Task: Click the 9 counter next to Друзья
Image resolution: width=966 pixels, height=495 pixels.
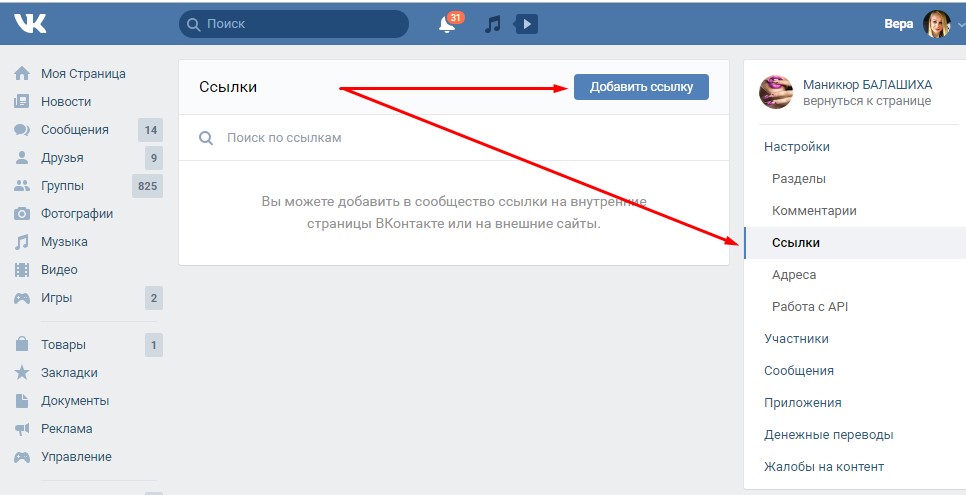Action: pyautogui.click(x=154, y=158)
